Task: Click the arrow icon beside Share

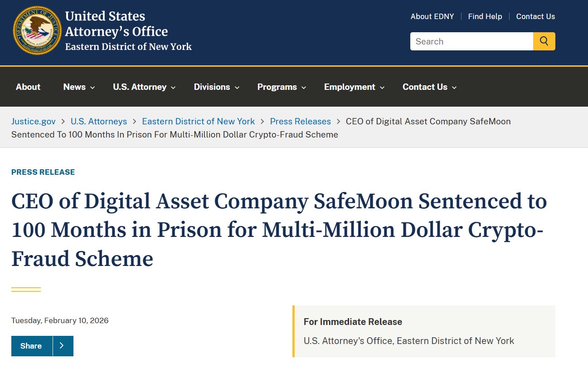Action: coord(63,346)
